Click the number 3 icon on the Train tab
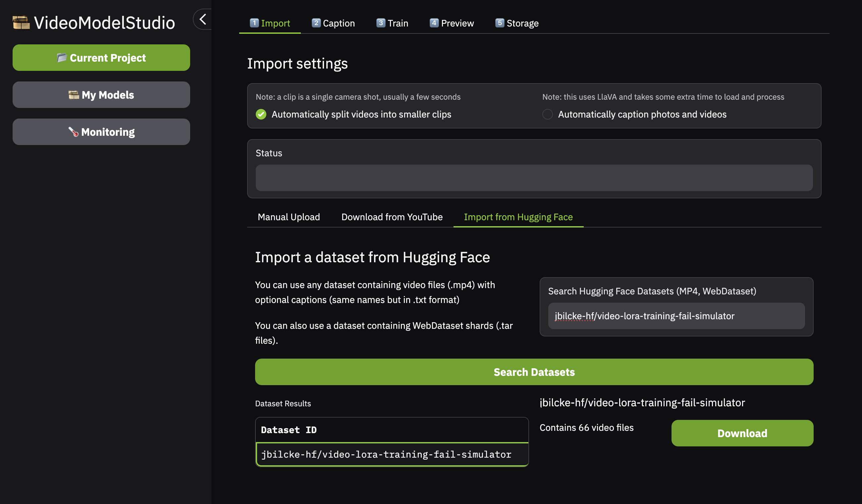 tap(381, 23)
